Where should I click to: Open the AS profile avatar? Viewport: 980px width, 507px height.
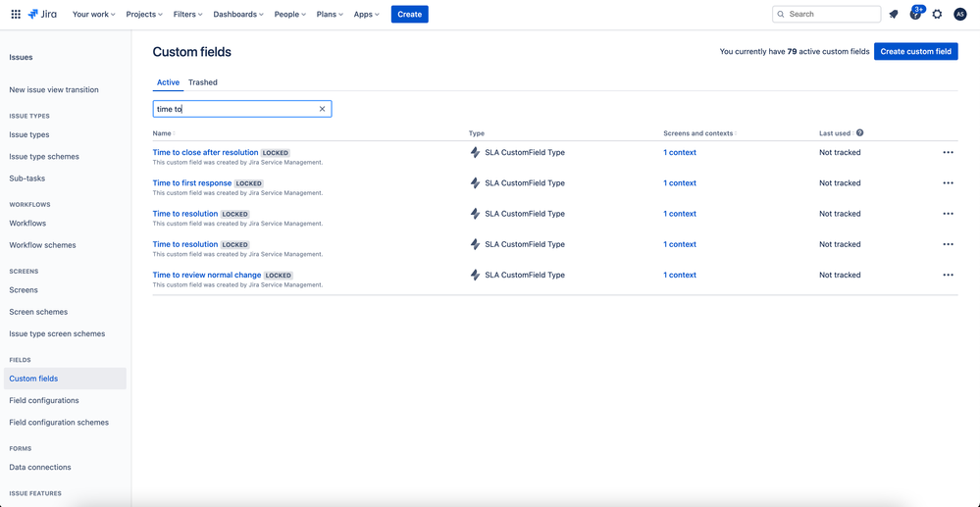point(960,14)
